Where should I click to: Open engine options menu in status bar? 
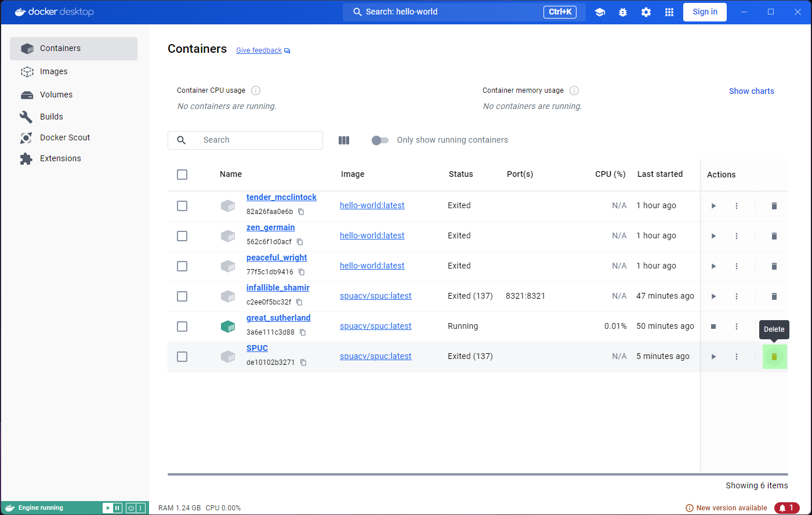[x=140, y=508]
